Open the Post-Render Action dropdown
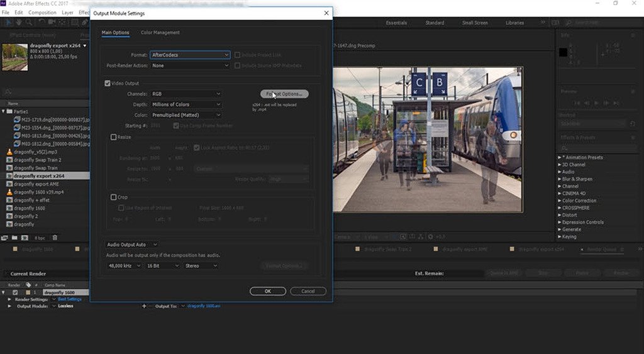The width and height of the screenshot is (644, 354). click(x=190, y=65)
